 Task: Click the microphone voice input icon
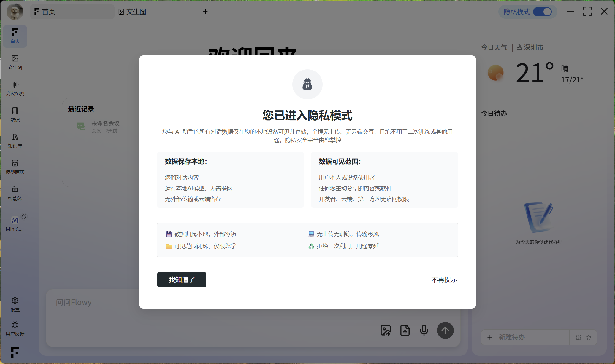424,330
